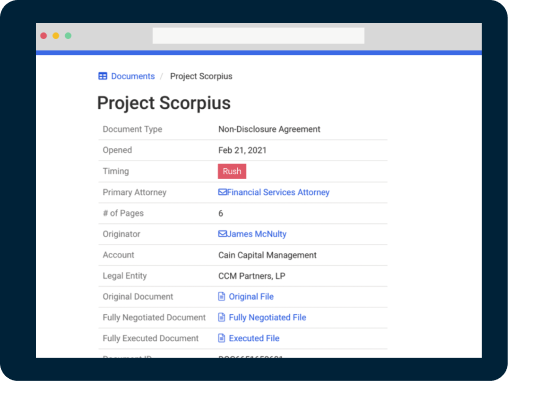The height and width of the screenshot is (411, 536).
Task: Click the red Rush timing badge
Action: coord(232,171)
